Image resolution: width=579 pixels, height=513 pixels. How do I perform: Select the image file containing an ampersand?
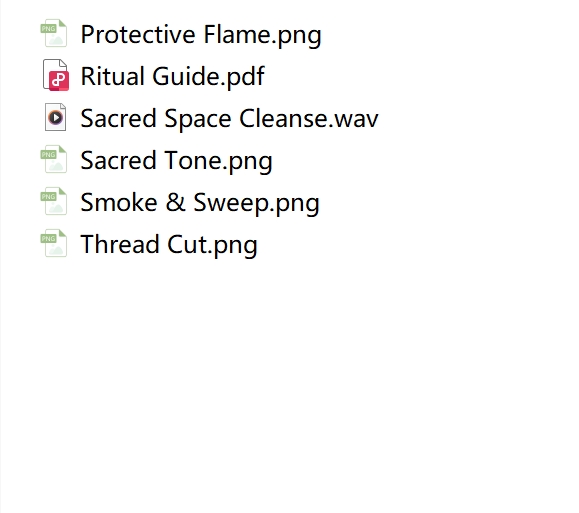click(200, 203)
